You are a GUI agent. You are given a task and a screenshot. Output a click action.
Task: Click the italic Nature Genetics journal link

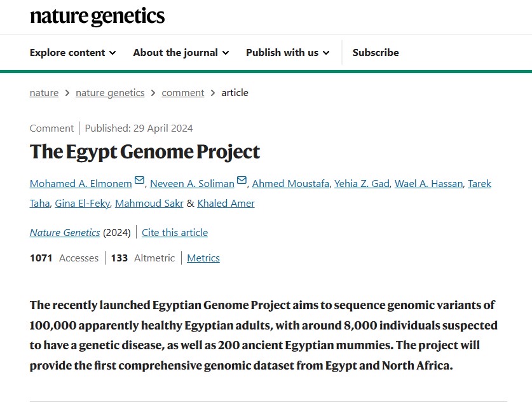click(65, 233)
